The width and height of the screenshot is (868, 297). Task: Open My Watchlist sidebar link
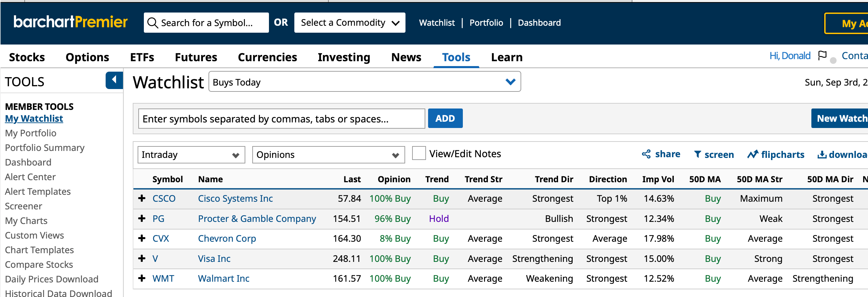(x=34, y=118)
